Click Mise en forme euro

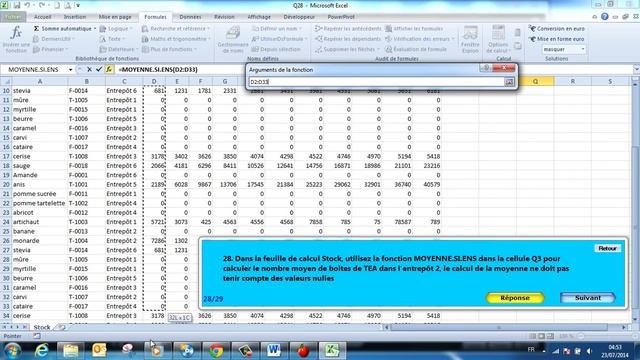[557, 39]
